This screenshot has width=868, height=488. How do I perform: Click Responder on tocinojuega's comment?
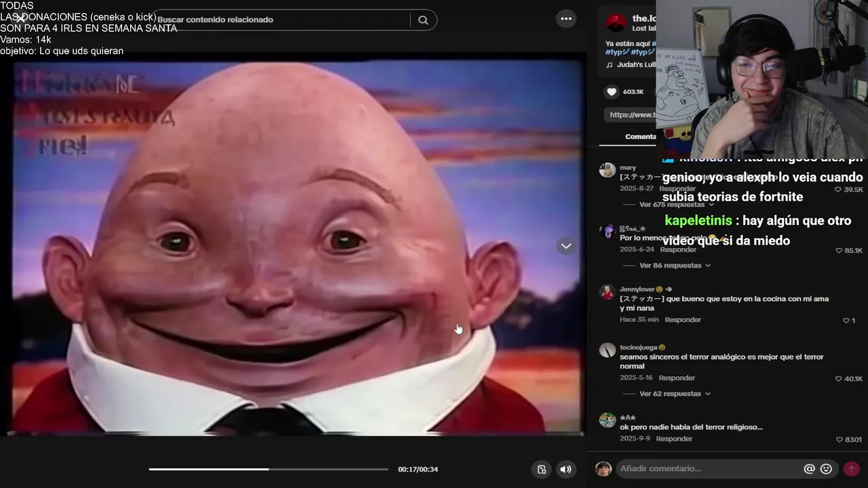677,378
